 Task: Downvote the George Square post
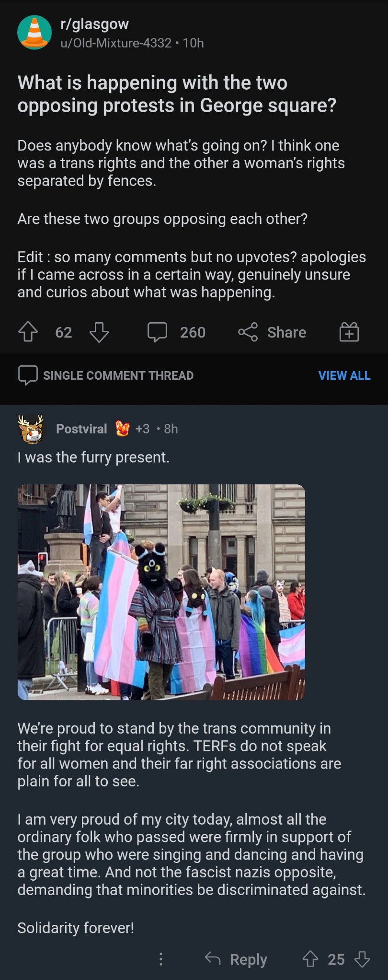[99, 332]
